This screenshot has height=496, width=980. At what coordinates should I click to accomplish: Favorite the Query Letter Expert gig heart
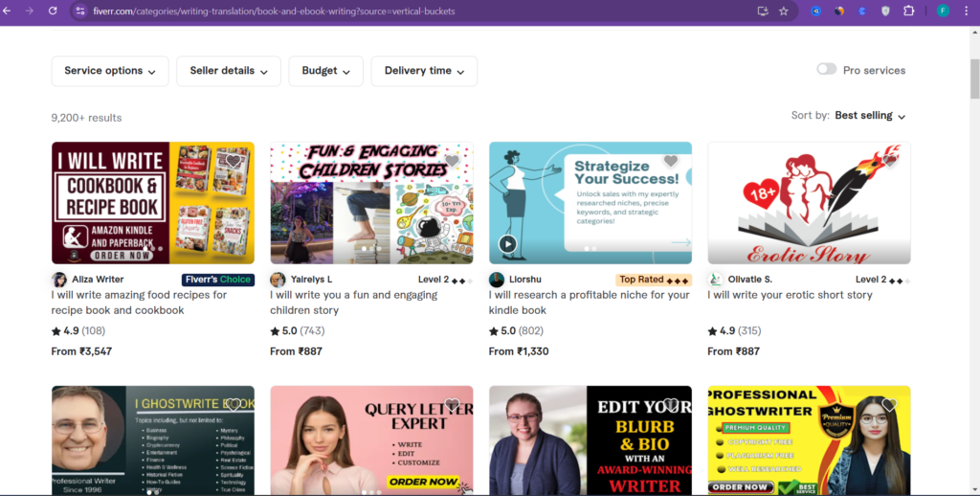[452, 405]
